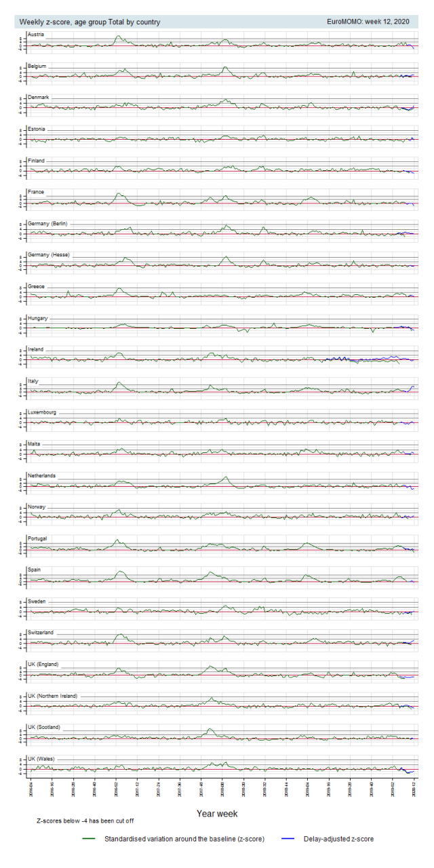The height and width of the screenshot is (868, 434).
Task: Click the Austria chart label
Action: click(35, 35)
